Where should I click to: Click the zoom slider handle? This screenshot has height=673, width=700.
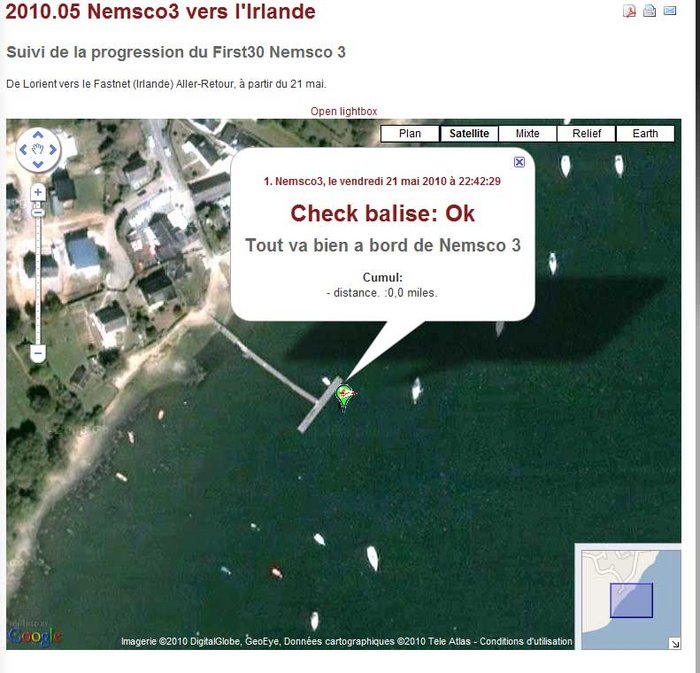[x=38, y=213]
